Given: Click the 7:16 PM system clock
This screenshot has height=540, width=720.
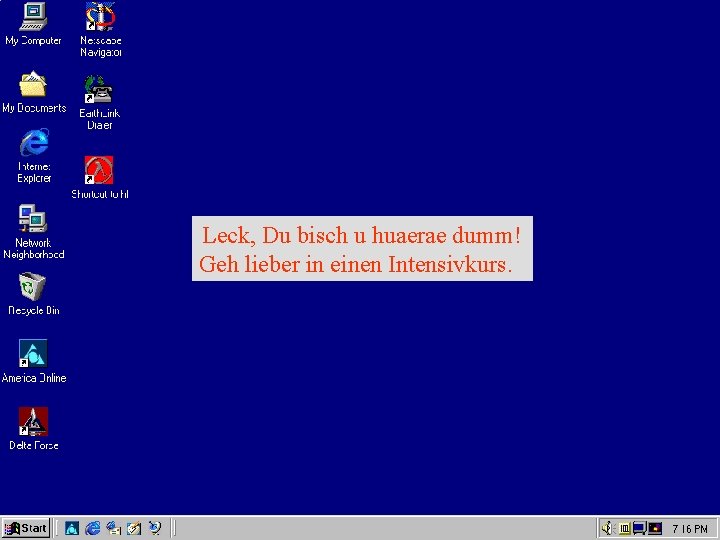Looking at the screenshot, I should tap(690, 529).
